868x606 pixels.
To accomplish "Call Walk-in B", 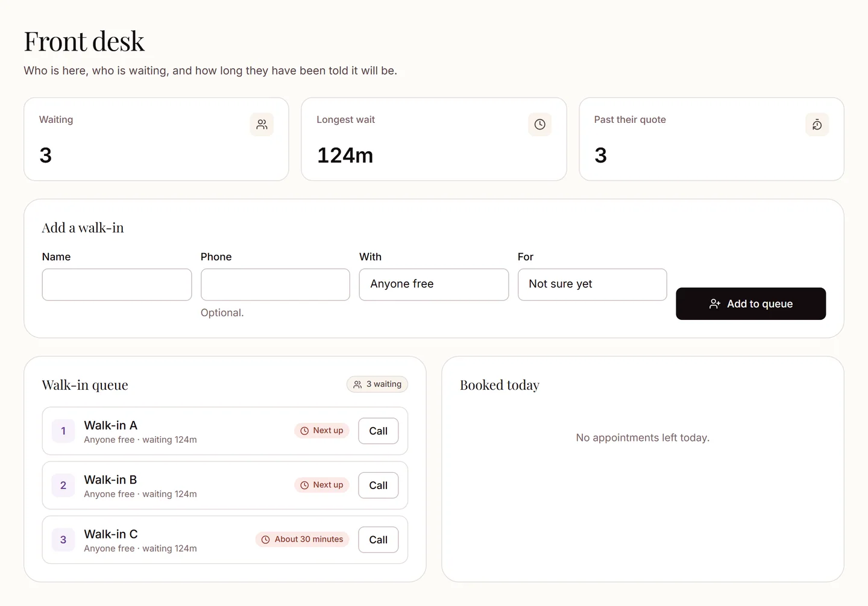I will [378, 485].
